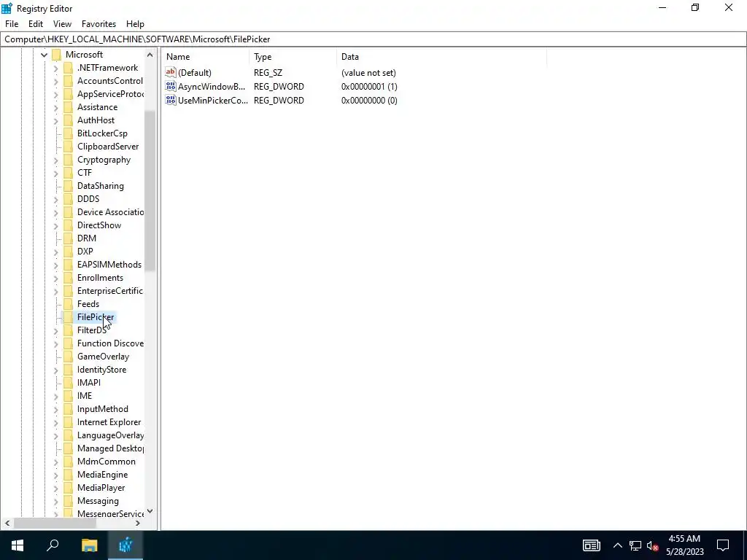Open the Edit menu
Screen dimensions: 747x560
36,24
